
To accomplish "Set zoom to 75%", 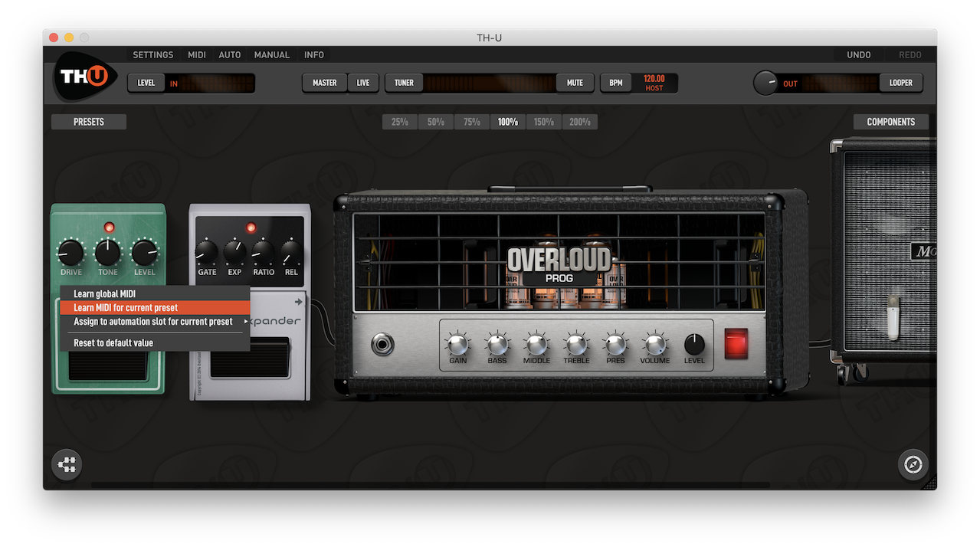I will pyautogui.click(x=472, y=122).
